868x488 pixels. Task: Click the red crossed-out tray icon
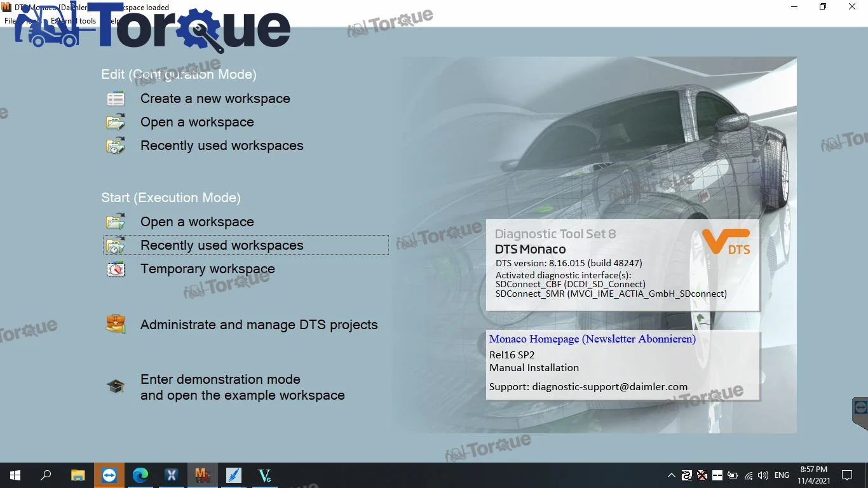pyautogui.click(x=702, y=475)
